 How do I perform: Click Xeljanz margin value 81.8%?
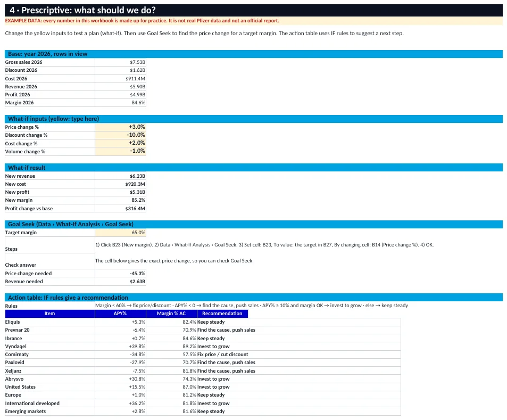(x=171, y=371)
